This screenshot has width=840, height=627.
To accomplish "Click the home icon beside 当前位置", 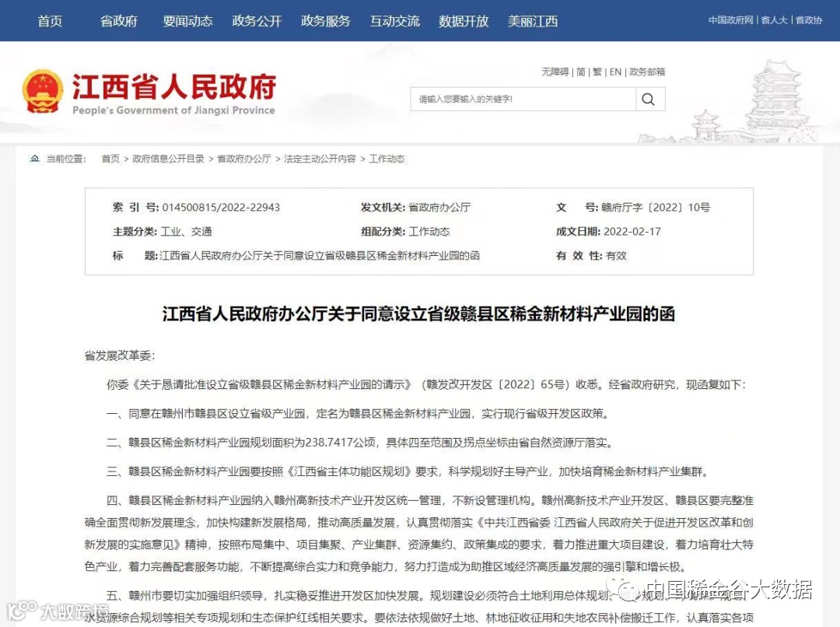I will 35,159.
